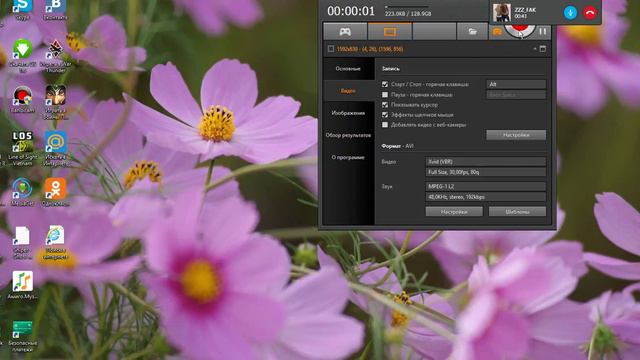Launch the Internet Explorer desktop shortcut

tap(55, 242)
